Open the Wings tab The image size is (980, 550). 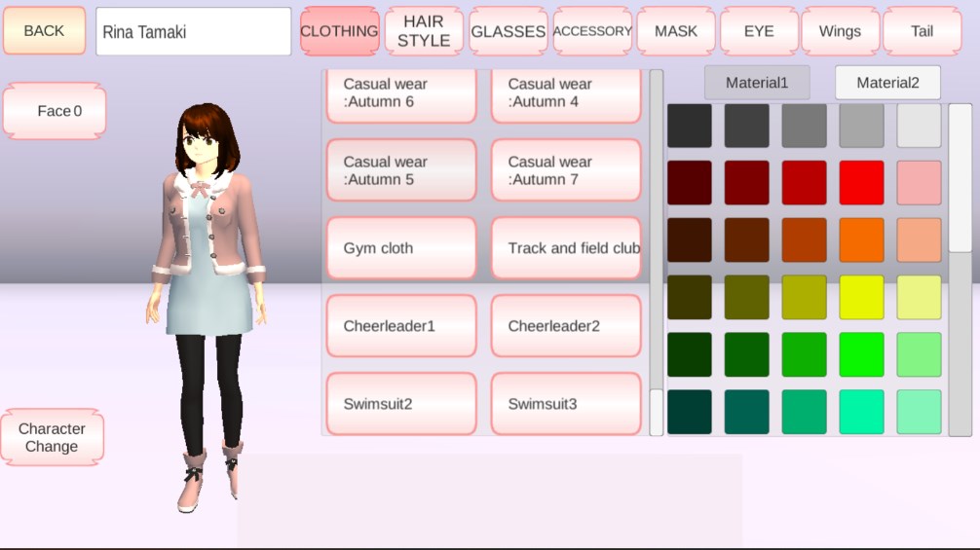click(x=840, y=31)
